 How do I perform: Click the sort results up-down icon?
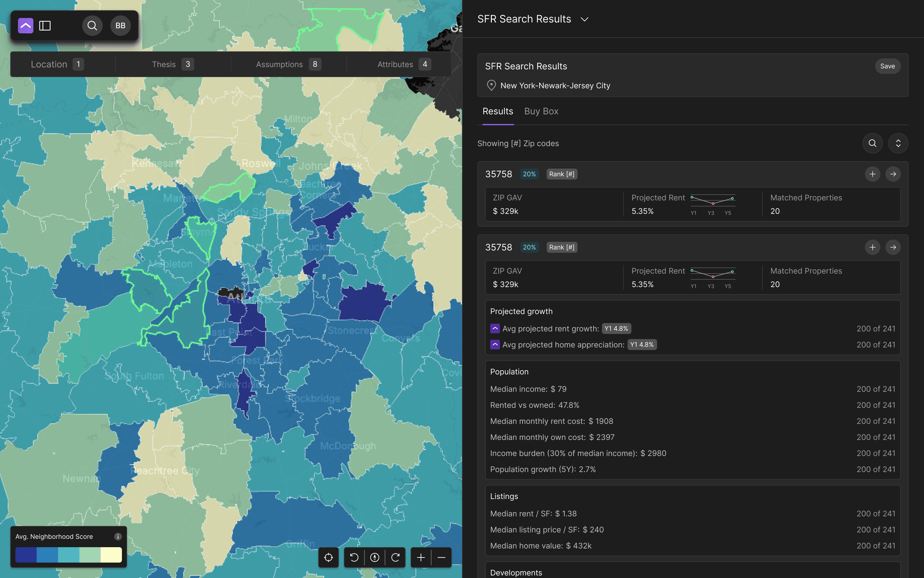click(898, 143)
